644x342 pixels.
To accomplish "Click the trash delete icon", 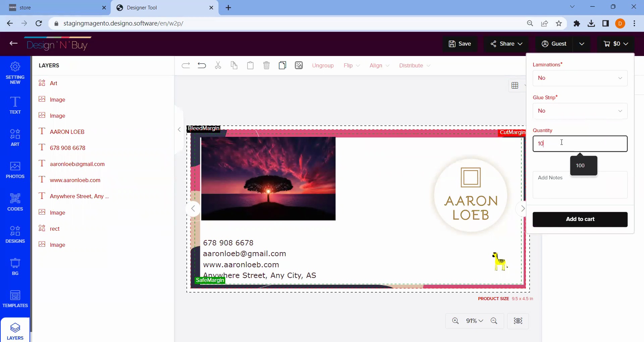I will 266,65.
